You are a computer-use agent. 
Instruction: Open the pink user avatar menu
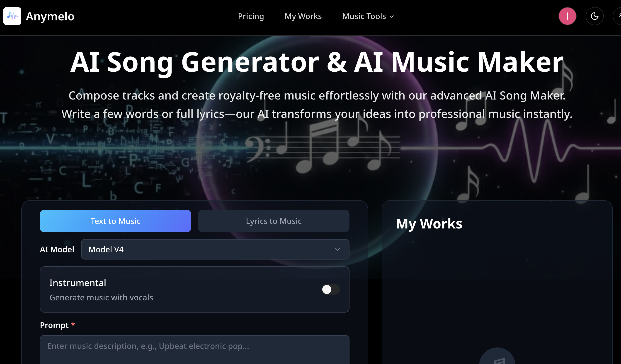[x=567, y=16]
